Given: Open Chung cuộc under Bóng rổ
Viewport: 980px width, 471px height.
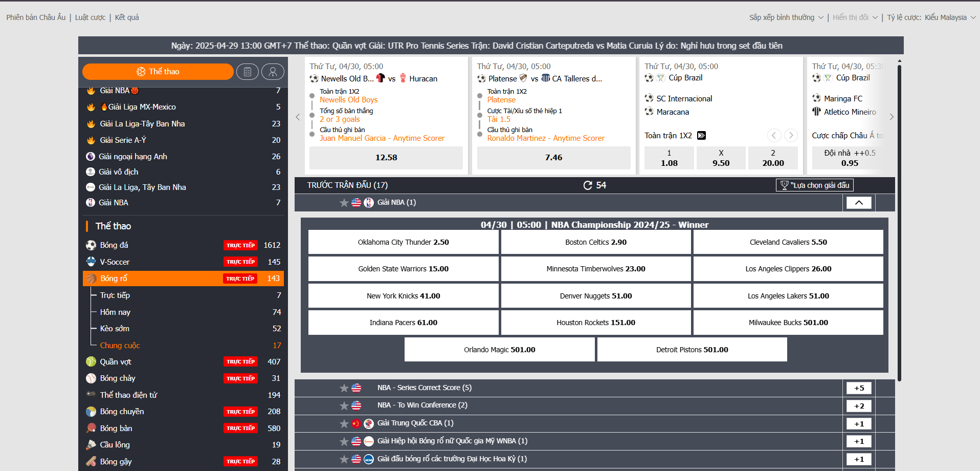Looking at the screenshot, I should click(120, 346).
